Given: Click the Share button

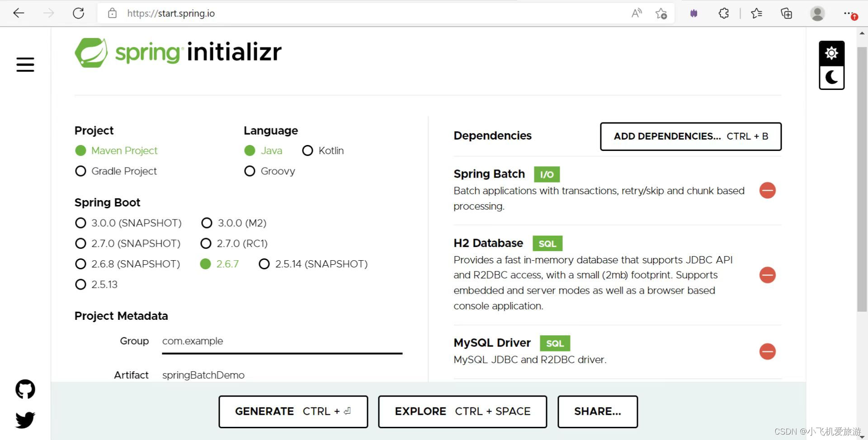Looking at the screenshot, I should click(598, 412).
